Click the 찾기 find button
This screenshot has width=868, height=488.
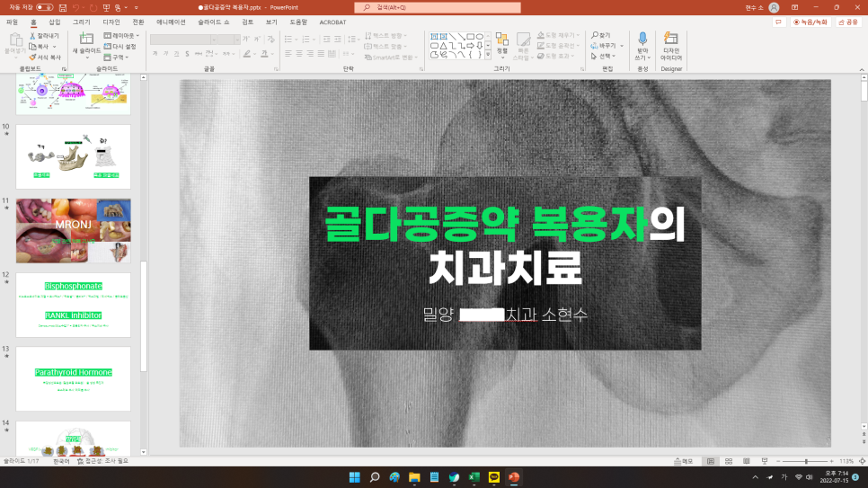(600, 35)
